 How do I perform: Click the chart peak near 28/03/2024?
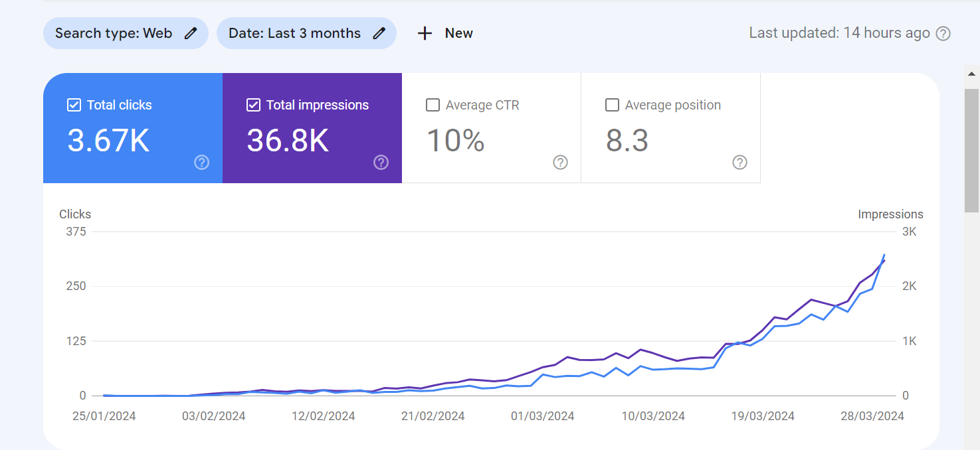[x=884, y=255]
